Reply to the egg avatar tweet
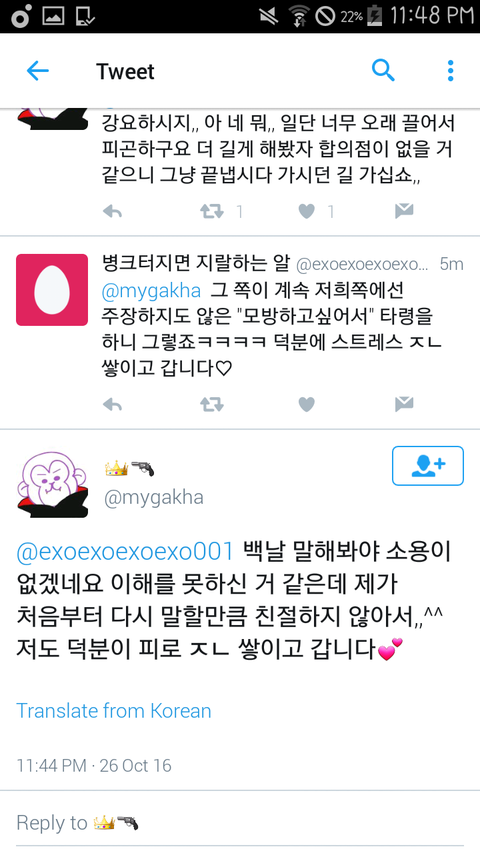Viewport: 480px width, 853px height. click(x=112, y=404)
